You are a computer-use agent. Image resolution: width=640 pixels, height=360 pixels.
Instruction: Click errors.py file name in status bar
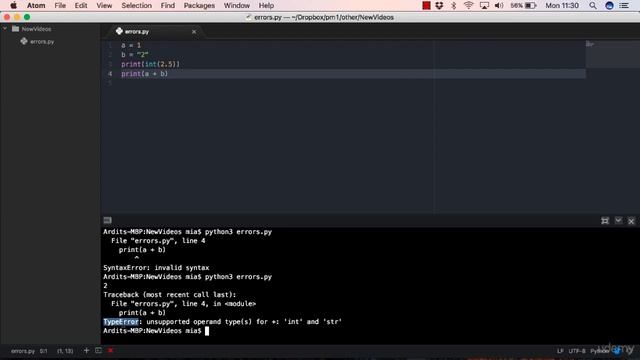click(23, 351)
